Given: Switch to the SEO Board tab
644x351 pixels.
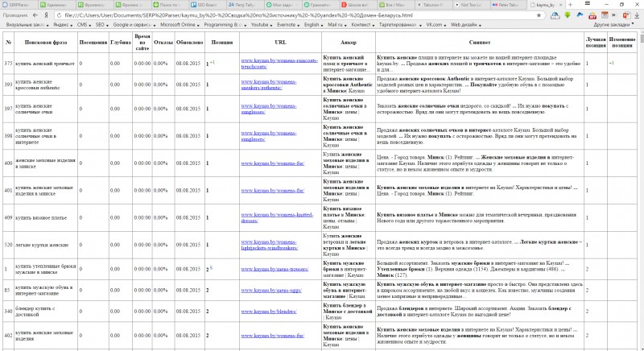Looking at the screenshot, I should 207,5.
